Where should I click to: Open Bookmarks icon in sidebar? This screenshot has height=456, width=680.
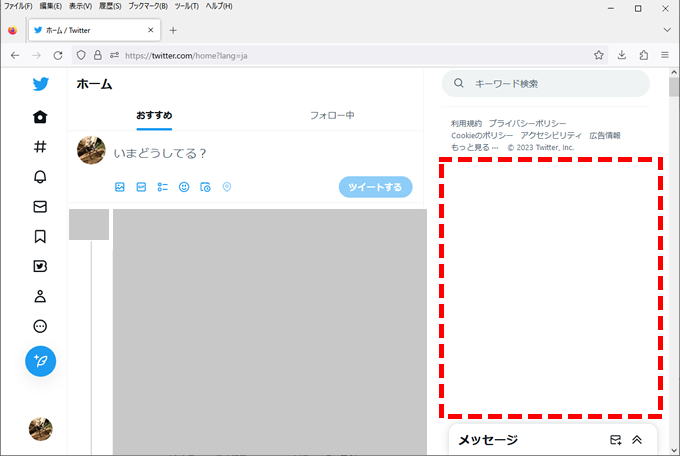pyautogui.click(x=40, y=236)
